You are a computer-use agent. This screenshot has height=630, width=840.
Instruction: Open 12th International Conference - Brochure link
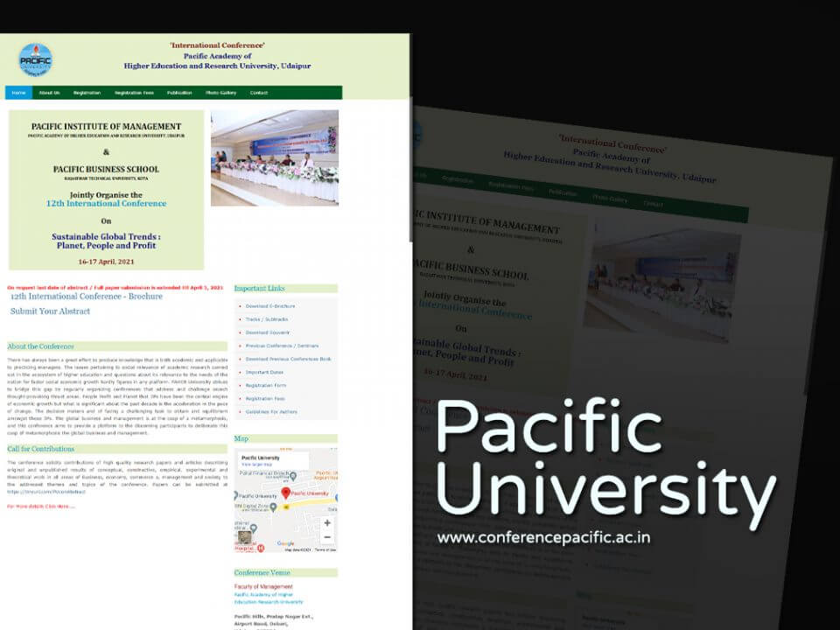coord(87,297)
